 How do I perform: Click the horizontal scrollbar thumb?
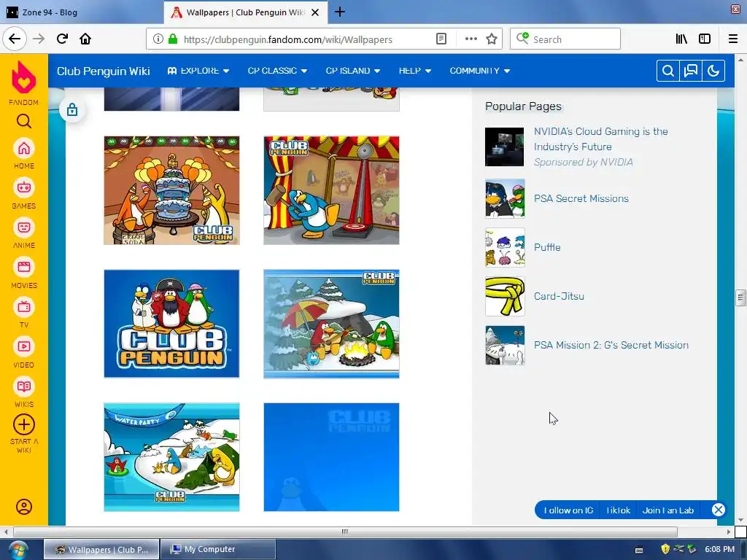point(345,532)
